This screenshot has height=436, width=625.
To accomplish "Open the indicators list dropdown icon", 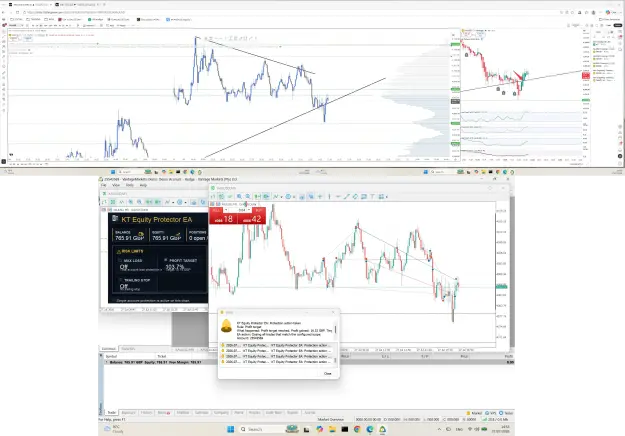I will point(281,197).
